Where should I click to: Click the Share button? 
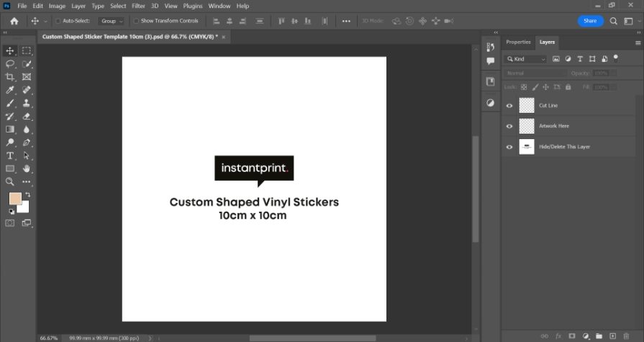point(590,21)
